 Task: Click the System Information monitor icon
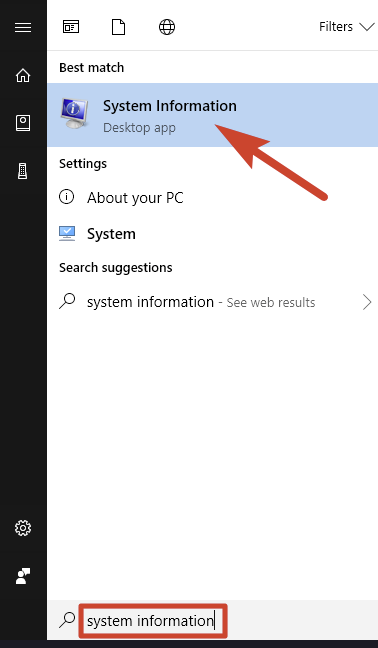click(75, 114)
